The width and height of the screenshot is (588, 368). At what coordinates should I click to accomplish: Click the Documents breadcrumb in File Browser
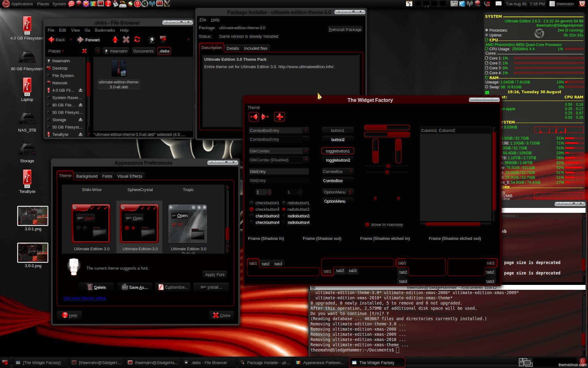[x=143, y=51]
